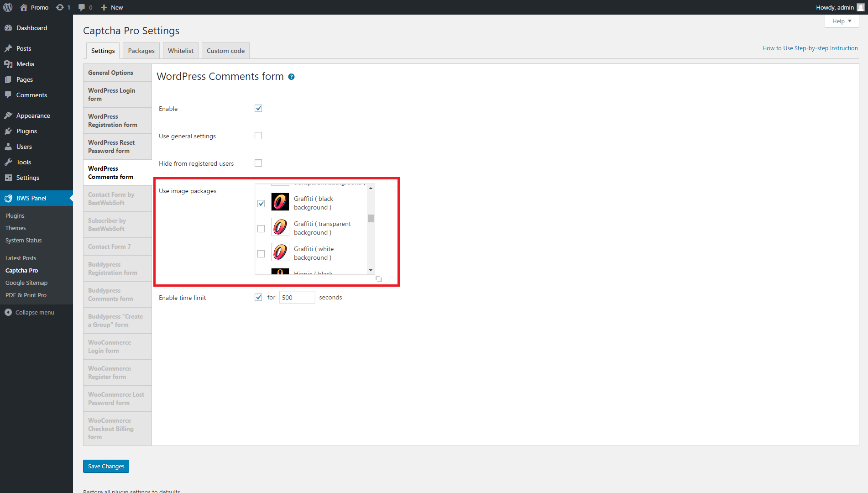Screen dimensions: 868x493
Task: Click Save Changes button
Action: 106,466
